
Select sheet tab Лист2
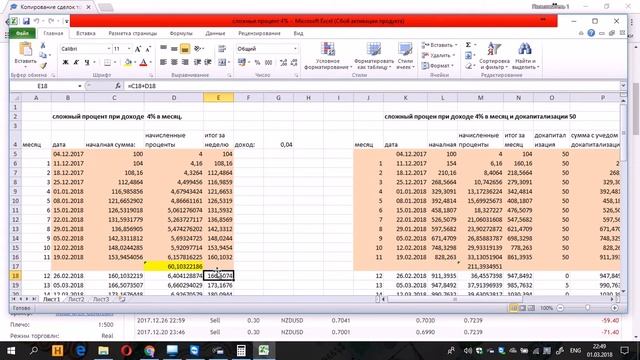(x=76, y=299)
